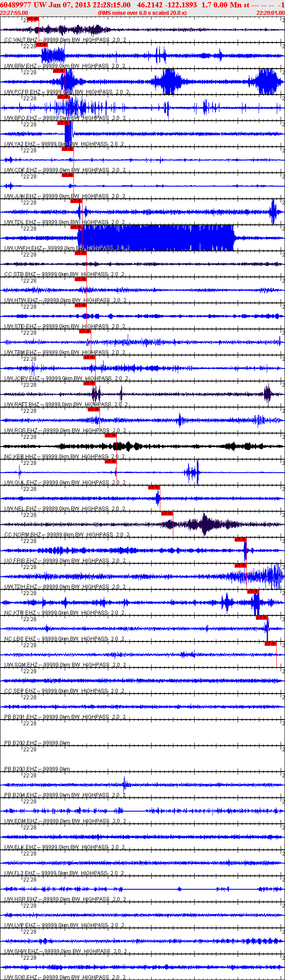Click station label UW.NEL.EHZ
Viewport: 285px width, 980px height.
point(21,509)
